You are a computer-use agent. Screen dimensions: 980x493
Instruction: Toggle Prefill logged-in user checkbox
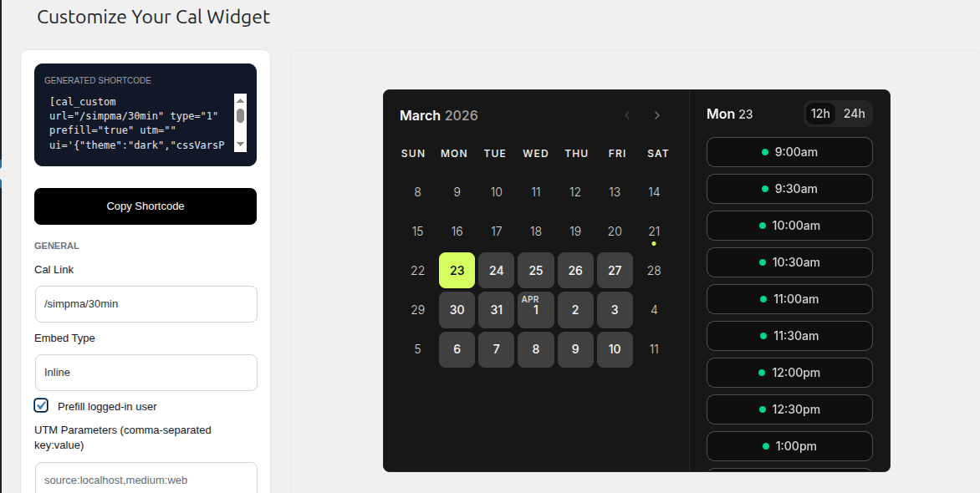(41, 406)
